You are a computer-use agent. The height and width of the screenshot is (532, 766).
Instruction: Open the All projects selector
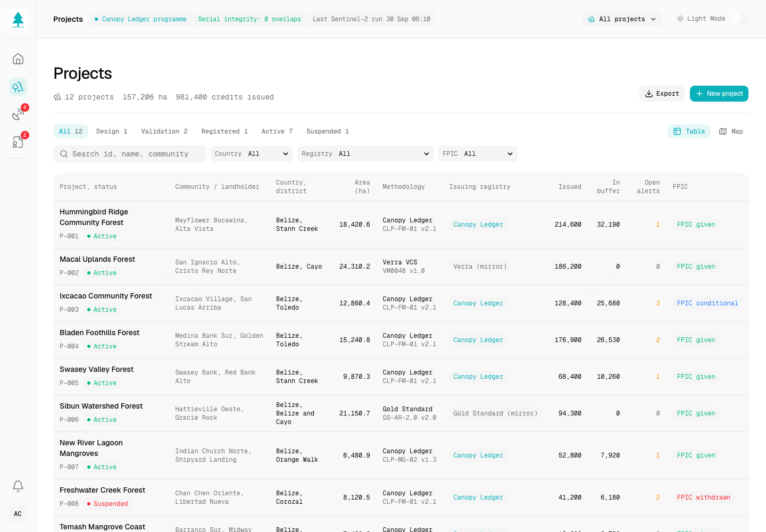pyautogui.click(x=622, y=19)
